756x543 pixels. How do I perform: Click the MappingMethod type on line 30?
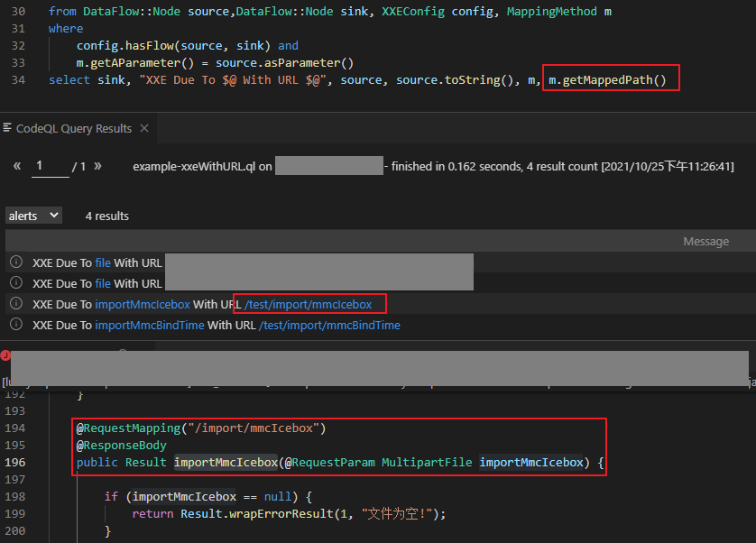pyautogui.click(x=551, y=12)
